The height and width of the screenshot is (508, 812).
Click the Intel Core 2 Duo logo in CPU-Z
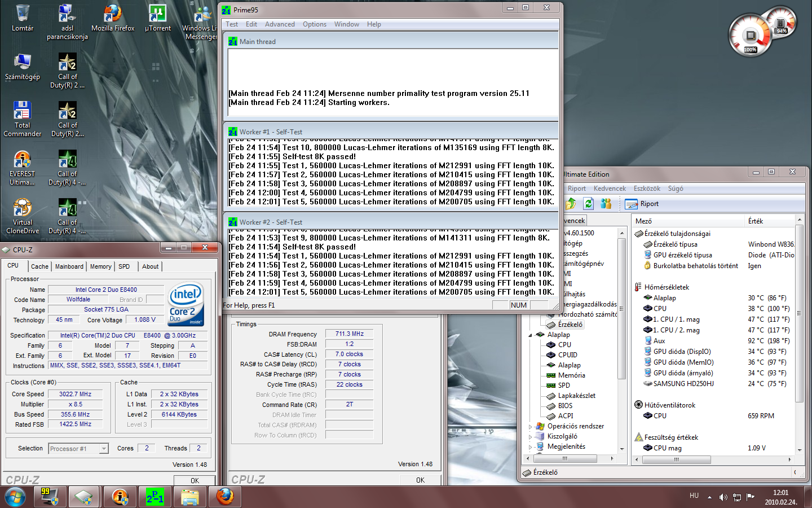pyautogui.click(x=186, y=305)
